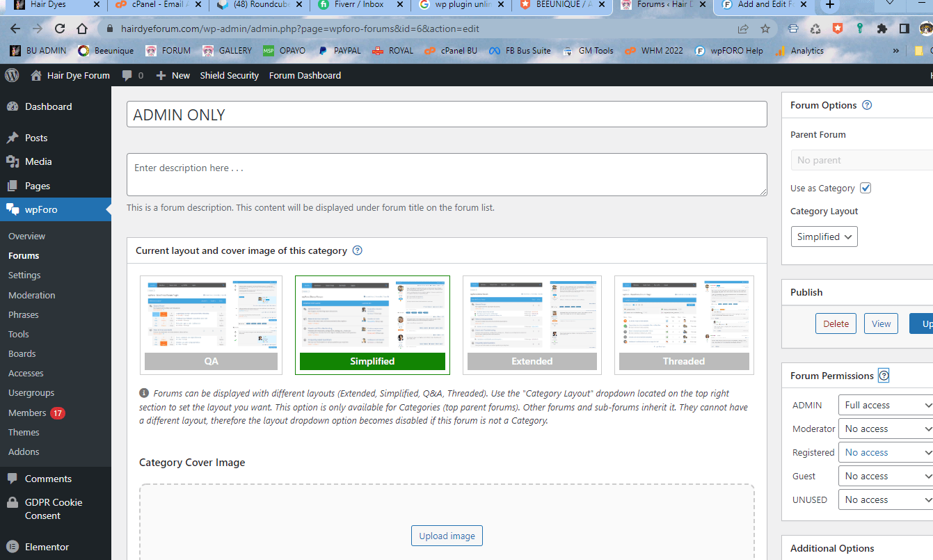Uncheck the Use as Category checkbox
This screenshot has height=560, width=933.
pyautogui.click(x=866, y=187)
